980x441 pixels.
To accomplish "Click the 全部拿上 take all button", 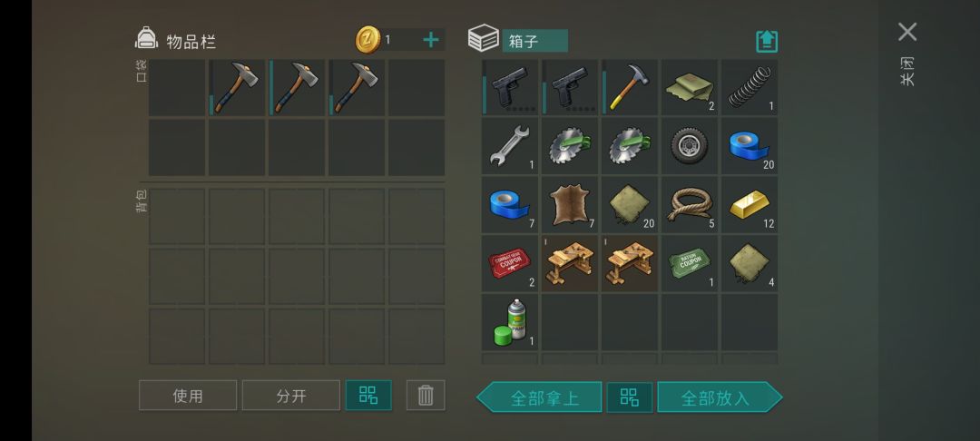I will click(x=539, y=397).
